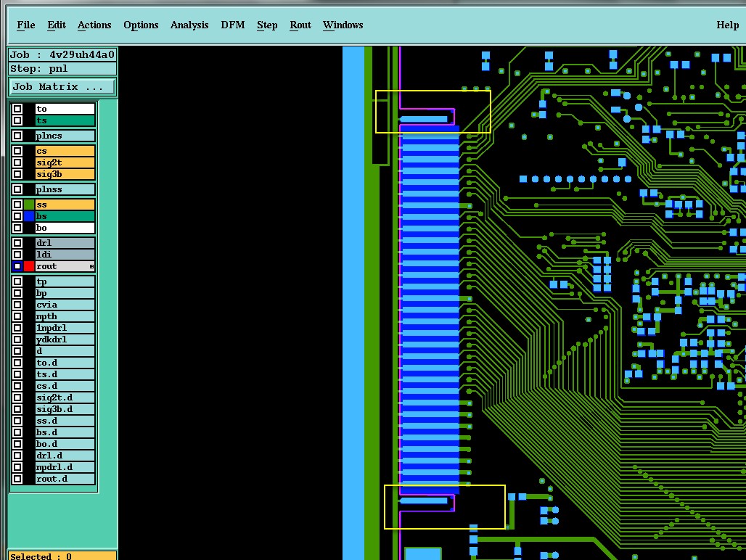Toggle the checkbox for layer plnss

(x=17, y=189)
